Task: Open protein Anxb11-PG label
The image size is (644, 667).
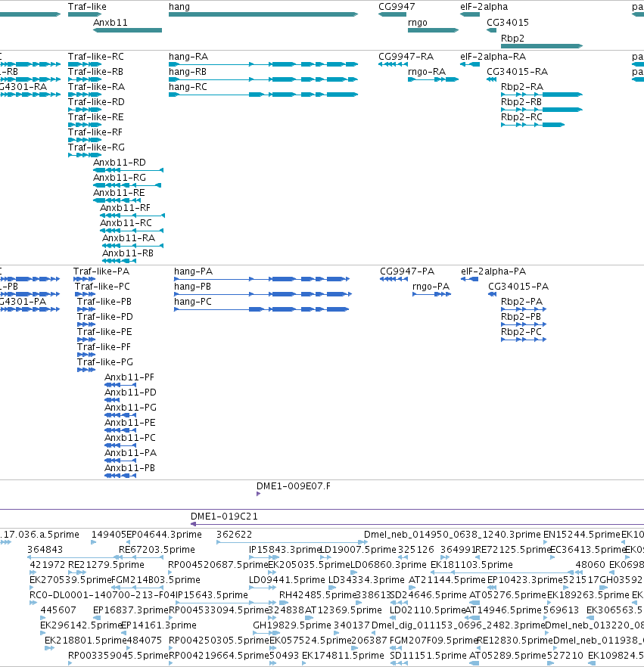Action: pos(131,408)
